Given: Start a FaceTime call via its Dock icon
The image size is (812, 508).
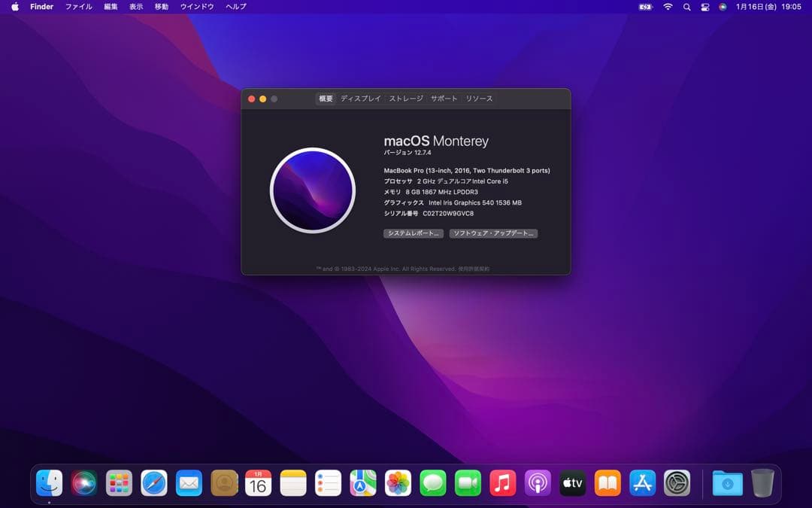Looking at the screenshot, I should pos(467,483).
